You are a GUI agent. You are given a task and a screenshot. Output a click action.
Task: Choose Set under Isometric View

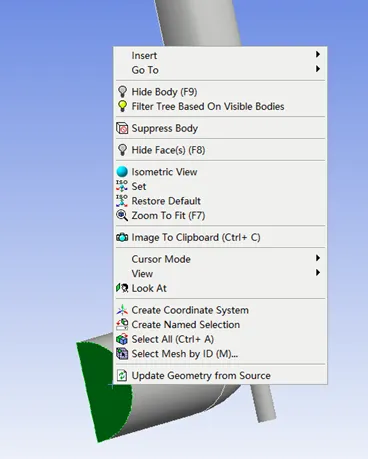coord(221,186)
